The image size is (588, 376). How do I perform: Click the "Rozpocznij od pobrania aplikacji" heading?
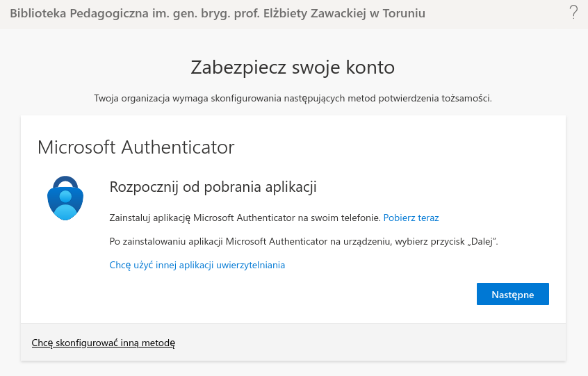[x=213, y=187]
